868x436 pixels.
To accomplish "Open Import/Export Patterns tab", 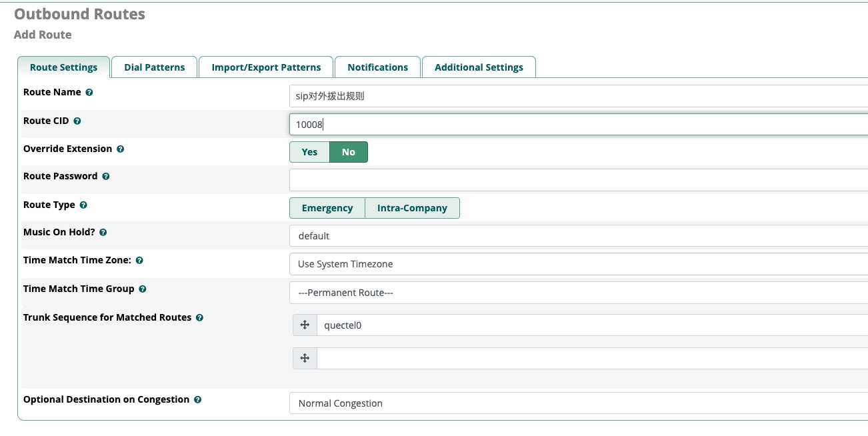I will [x=266, y=67].
